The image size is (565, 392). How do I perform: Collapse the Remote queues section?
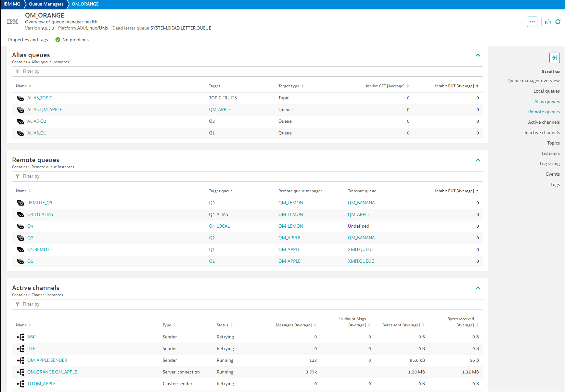coord(478,160)
